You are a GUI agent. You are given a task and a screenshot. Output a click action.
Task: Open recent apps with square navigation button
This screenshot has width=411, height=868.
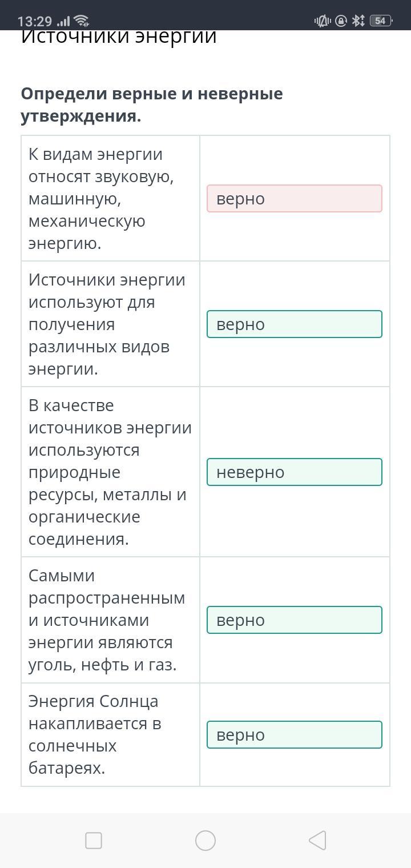pos(94,841)
